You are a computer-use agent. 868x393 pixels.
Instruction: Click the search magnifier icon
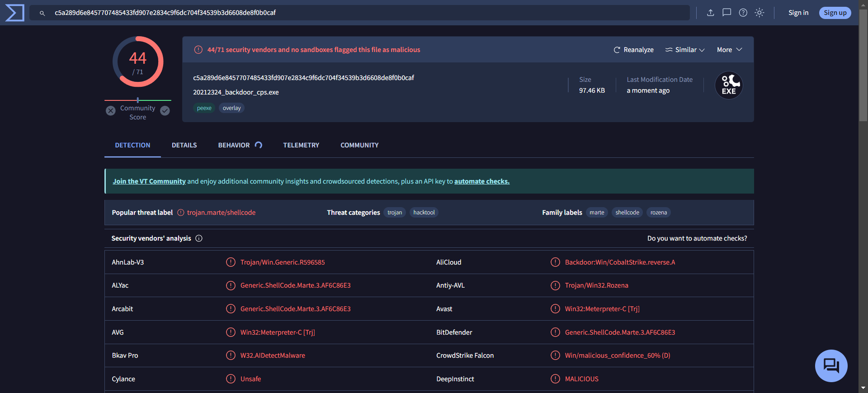tap(42, 13)
